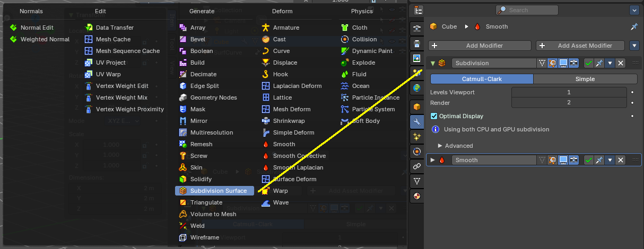Click green checkmark on Smooth modifier
Viewport: 644px width, 249px height.
(x=589, y=160)
